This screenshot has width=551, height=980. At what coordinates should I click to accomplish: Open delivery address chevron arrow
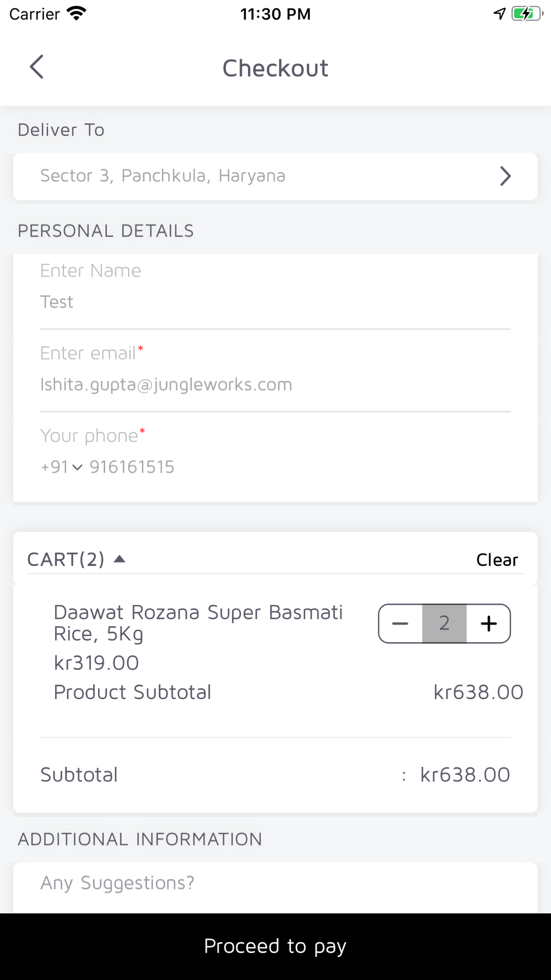(x=505, y=176)
